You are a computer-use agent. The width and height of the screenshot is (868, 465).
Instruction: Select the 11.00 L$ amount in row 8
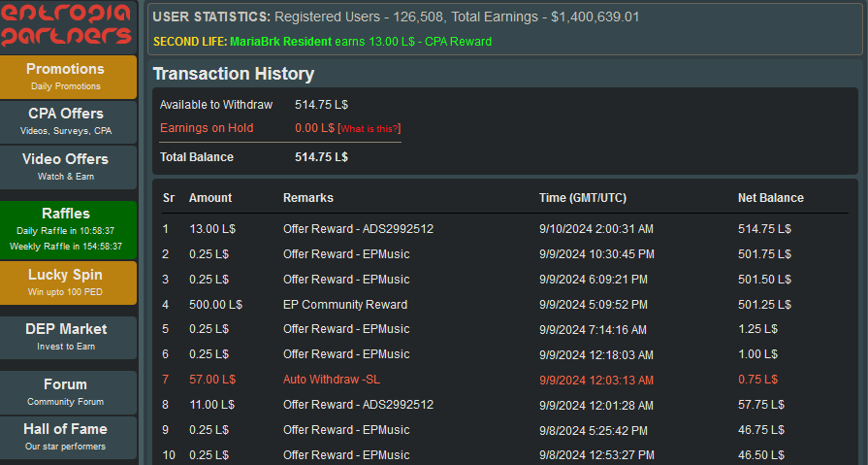coord(212,405)
